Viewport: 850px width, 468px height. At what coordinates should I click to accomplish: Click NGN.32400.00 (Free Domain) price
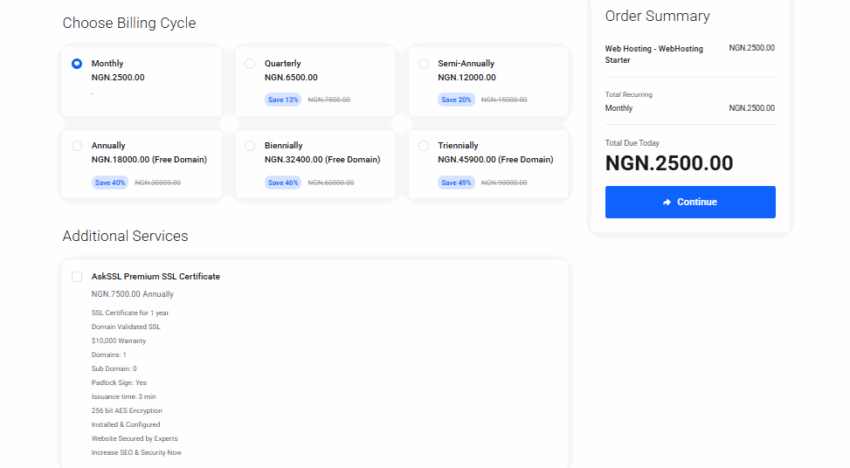(323, 159)
